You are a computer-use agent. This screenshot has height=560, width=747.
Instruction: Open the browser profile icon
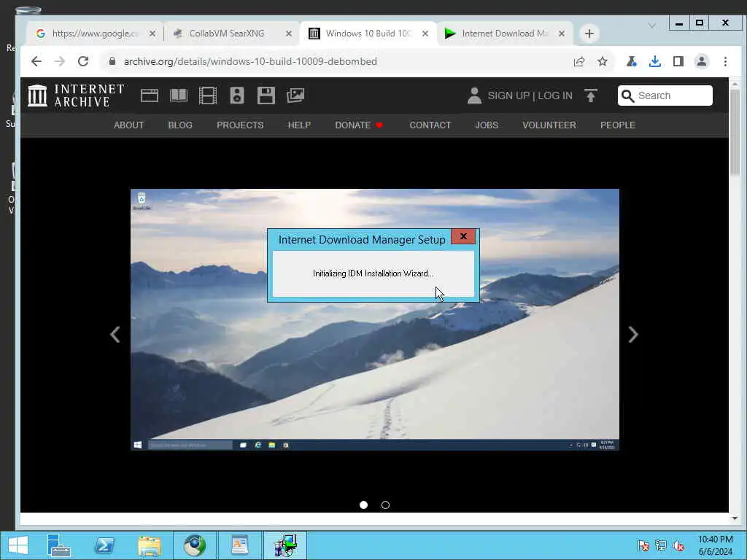702,61
